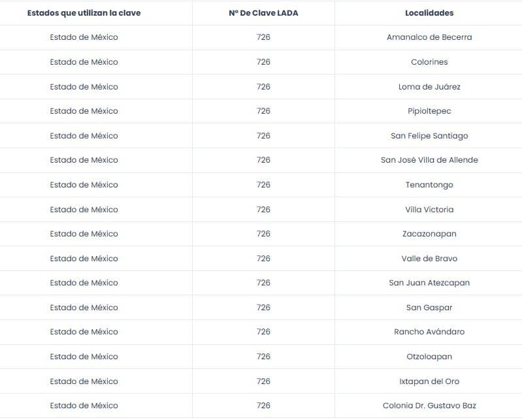Click the 'Estados que utilizan la clave' column header

(84, 13)
